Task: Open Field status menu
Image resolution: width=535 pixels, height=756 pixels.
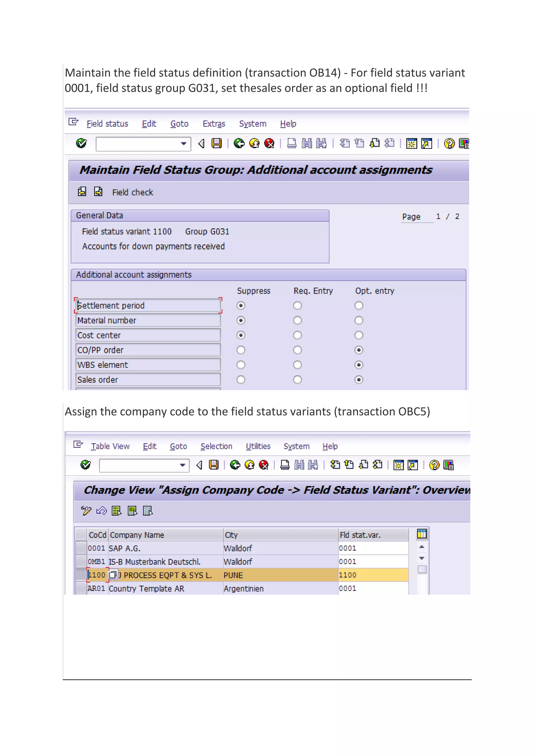Action: [x=107, y=124]
